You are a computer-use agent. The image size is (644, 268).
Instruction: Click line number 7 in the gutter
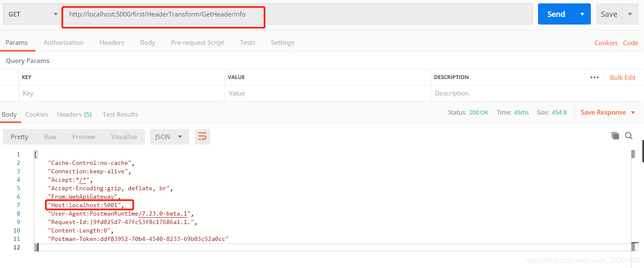coord(18,205)
